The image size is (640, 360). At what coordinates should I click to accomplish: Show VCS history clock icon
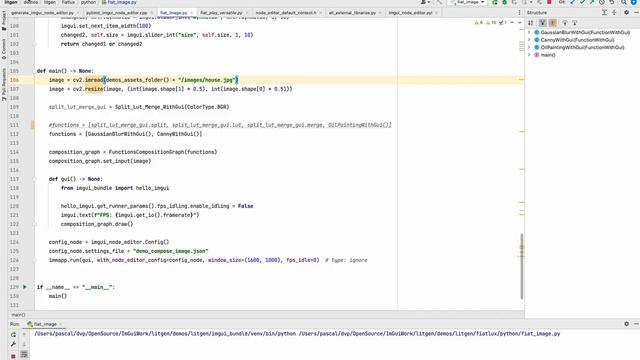[602, 2]
